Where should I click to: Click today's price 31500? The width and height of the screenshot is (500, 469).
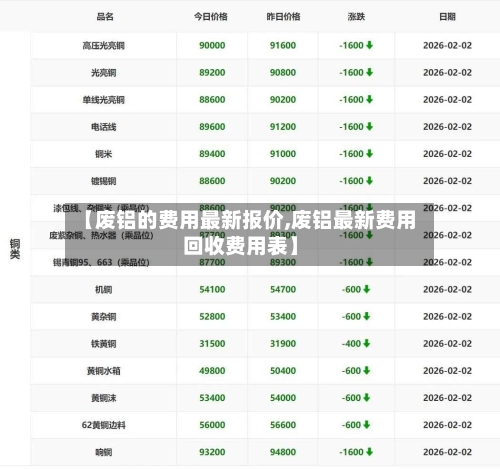pos(212,344)
